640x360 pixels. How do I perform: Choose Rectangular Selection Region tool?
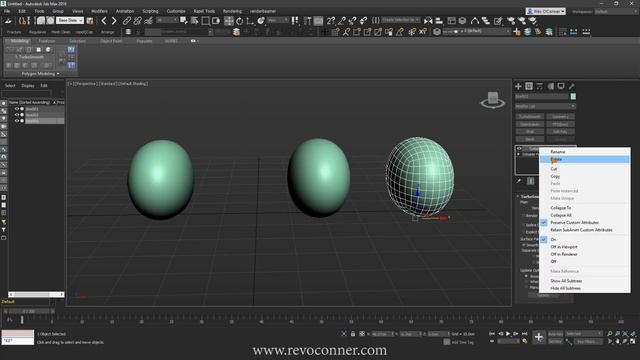206,20
